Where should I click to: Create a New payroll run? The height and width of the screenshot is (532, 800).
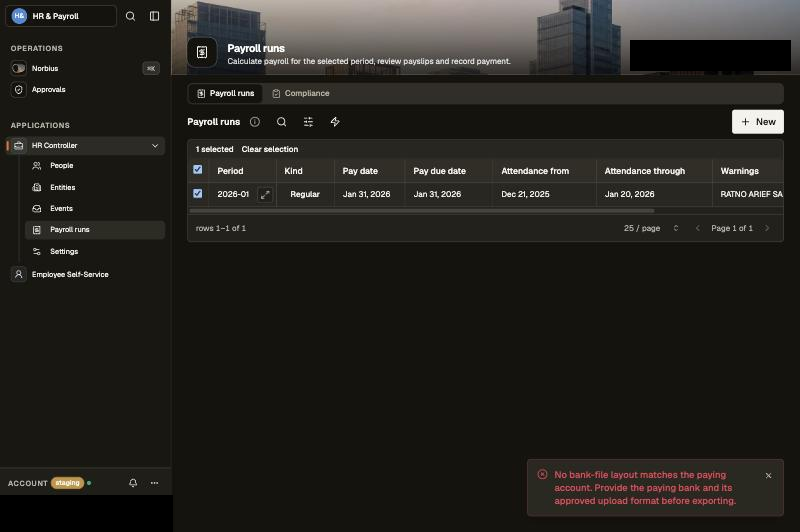758,122
